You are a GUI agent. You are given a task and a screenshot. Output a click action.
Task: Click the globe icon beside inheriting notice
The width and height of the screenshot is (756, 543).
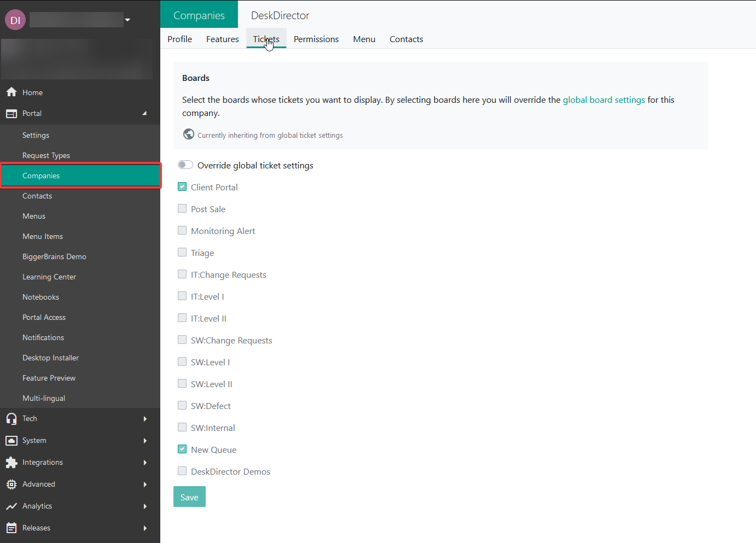click(x=189, y=134)
